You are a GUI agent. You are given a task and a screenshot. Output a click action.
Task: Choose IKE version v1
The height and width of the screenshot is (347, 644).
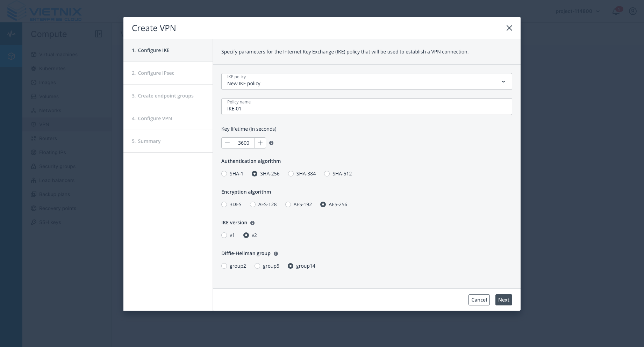pos(224,235)
